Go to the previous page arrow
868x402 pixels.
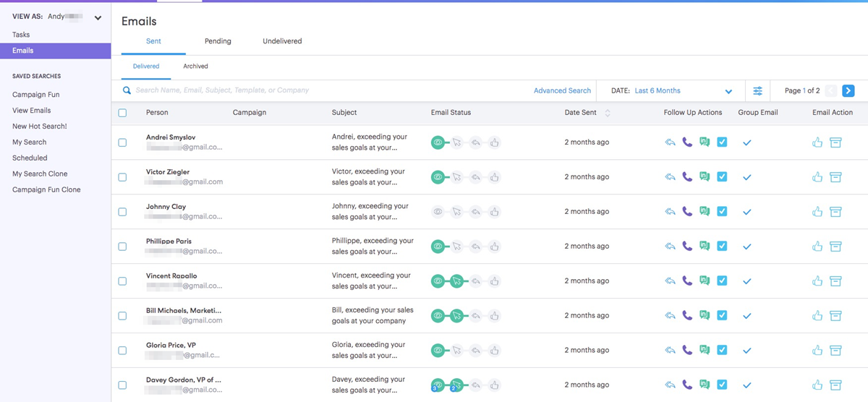[x=831, y=90]
